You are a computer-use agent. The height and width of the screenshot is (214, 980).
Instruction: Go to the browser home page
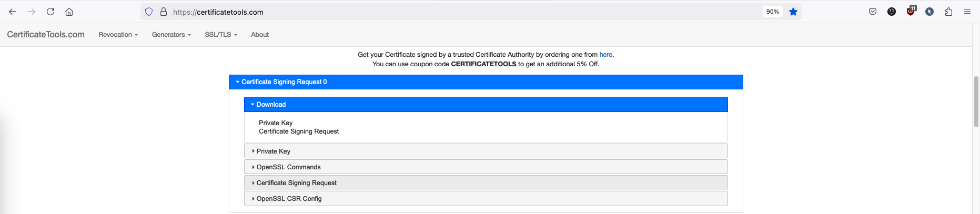69,12
